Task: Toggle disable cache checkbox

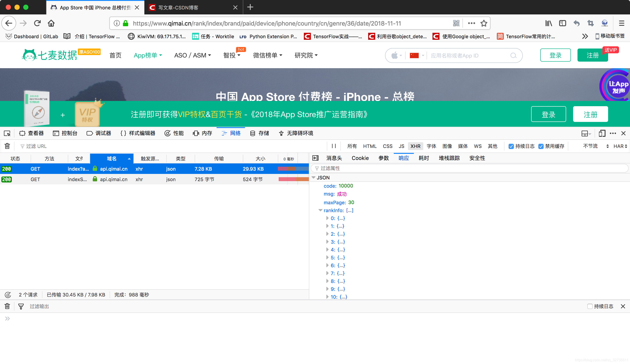Action: click(x=541, y=146)
